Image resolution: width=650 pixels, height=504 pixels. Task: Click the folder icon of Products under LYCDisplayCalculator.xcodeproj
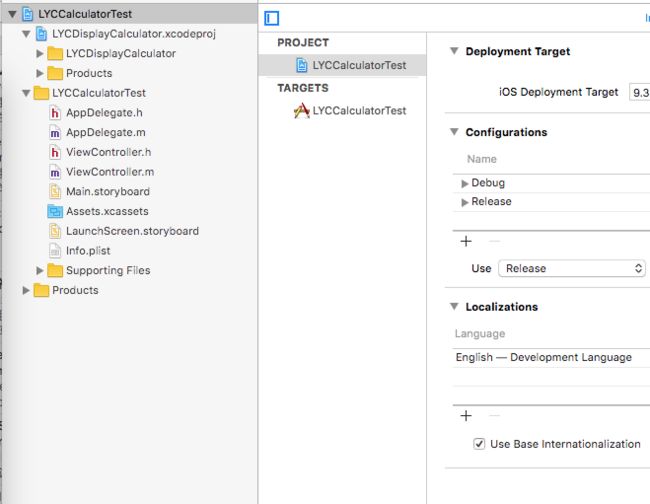click(55, 73)
